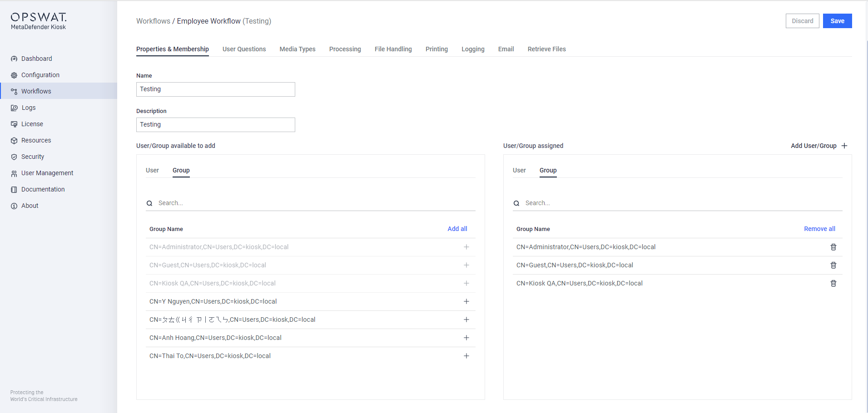The height and width of the screenshot is (413, 868).
Task: Click the OPSWAT MetaDefender Kiosk logo
Action: coord(39,21)
